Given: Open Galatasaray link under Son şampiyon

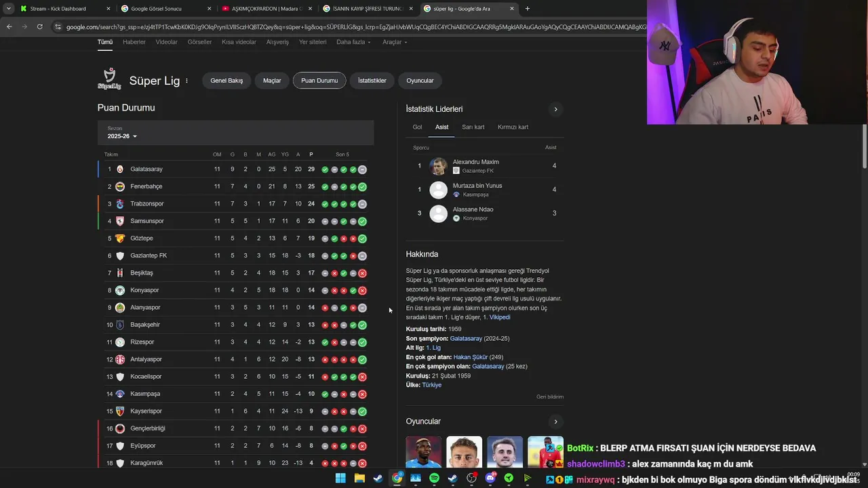Looking at the screenshot, I should [466, 338].
